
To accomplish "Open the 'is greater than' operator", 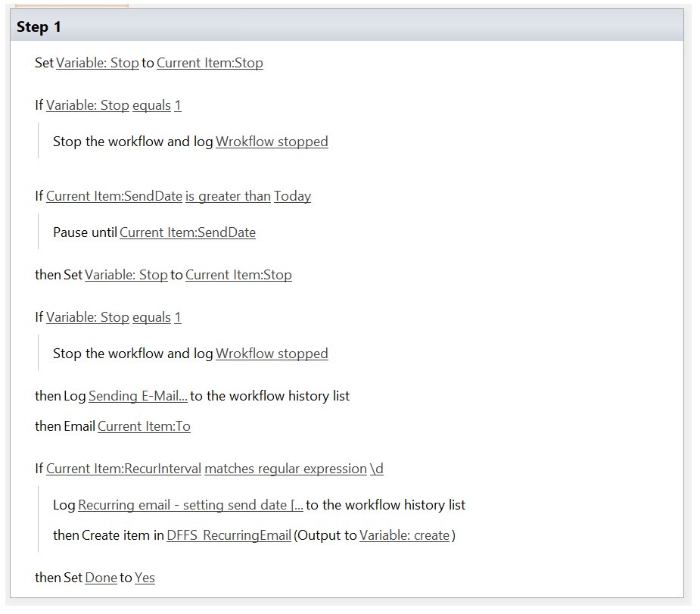I will (x=228, y=196).
